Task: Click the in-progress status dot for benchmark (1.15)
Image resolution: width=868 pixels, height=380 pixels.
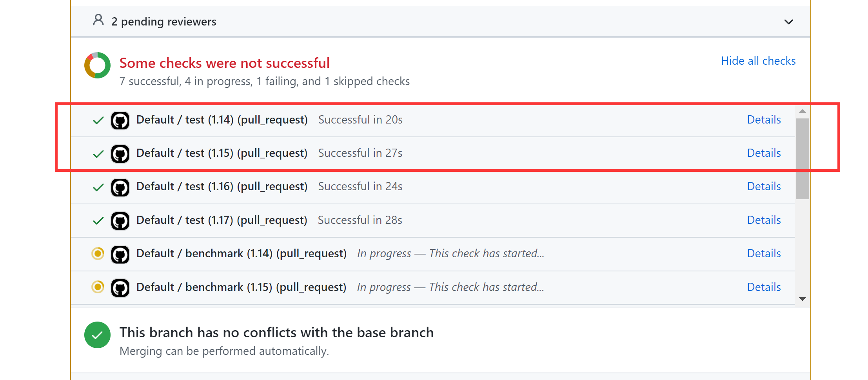Action: [x=98, y=287]
